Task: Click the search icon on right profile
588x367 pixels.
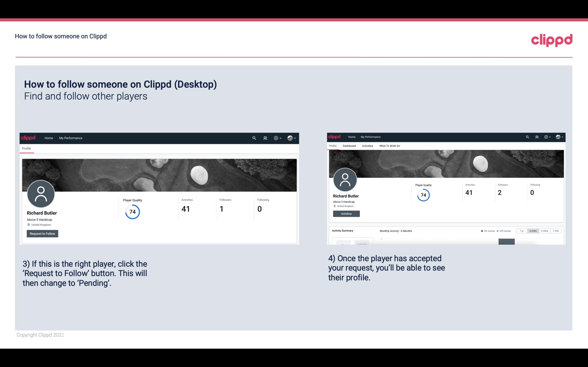Action: tap(528, 137)
